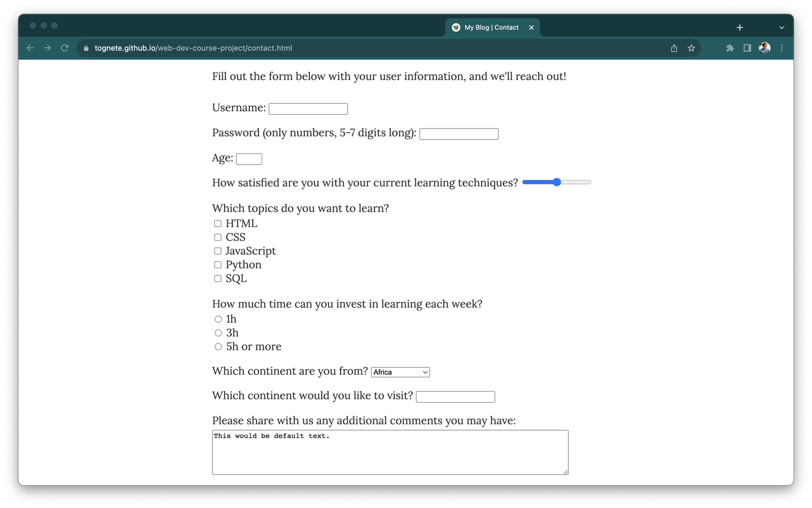Click the continent to visit field
The width and height of the screenshot is (812, 508).
[x=455, y=397]
